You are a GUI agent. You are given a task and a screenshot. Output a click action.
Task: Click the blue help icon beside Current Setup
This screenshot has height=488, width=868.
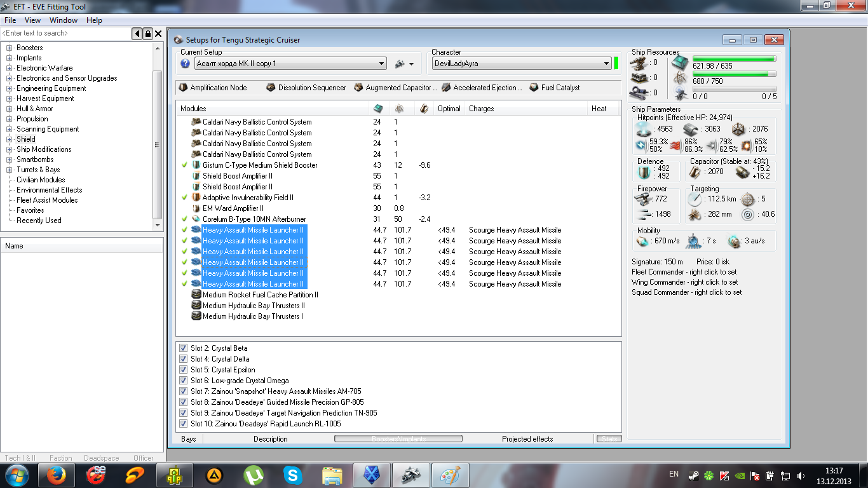pyautogui.click(x=186, y=64)
